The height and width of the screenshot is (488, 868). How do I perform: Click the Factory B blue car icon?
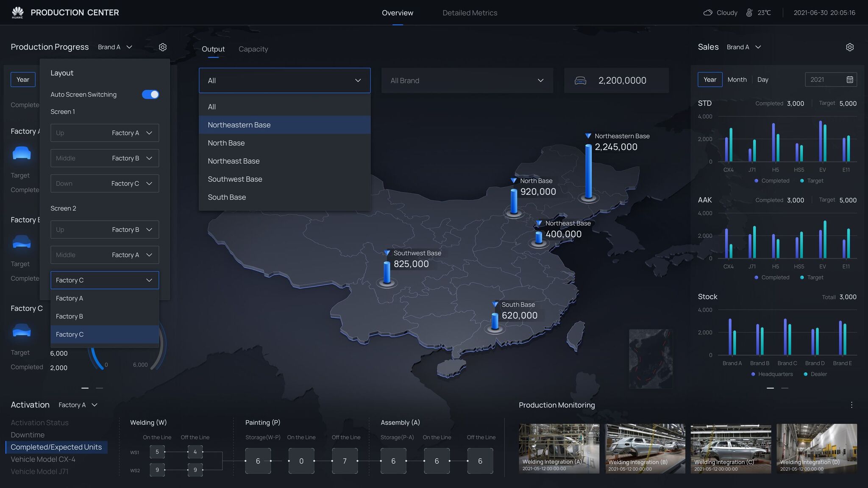tap(22, 241)
